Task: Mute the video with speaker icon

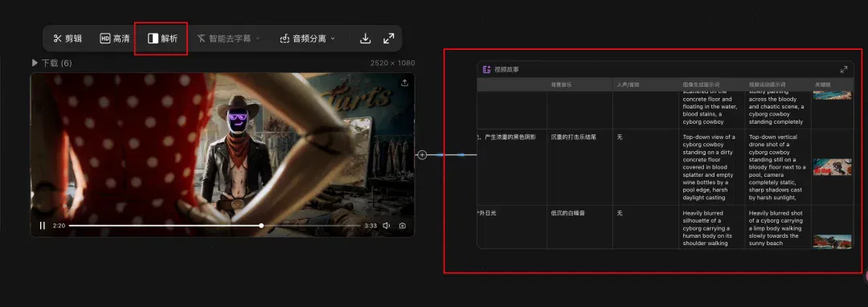Action: 387,226
